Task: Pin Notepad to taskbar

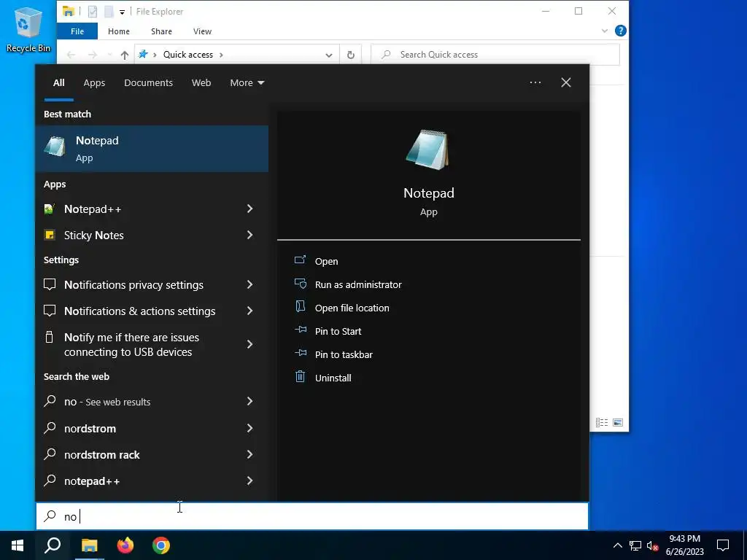Action: click(344, 355)
